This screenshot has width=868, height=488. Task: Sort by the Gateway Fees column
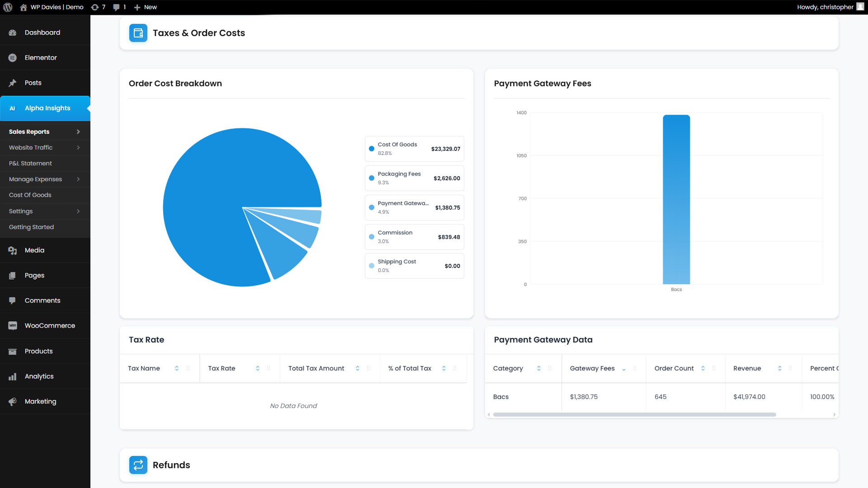coord(592,368)
